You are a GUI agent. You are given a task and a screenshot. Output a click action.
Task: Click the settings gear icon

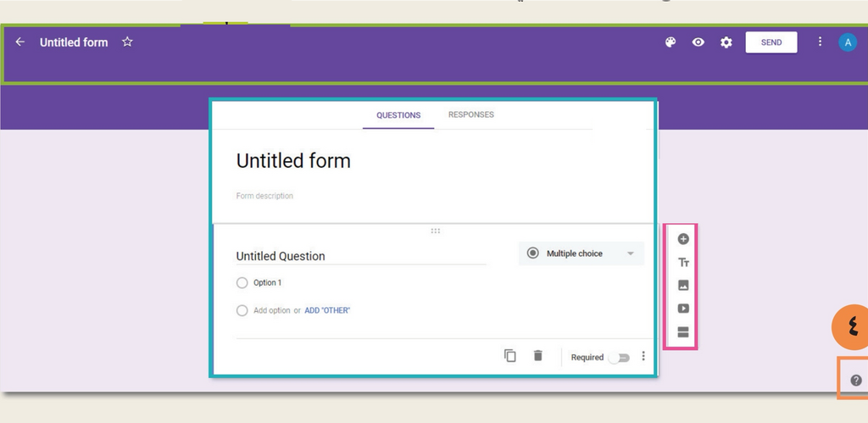coord(726,42)
